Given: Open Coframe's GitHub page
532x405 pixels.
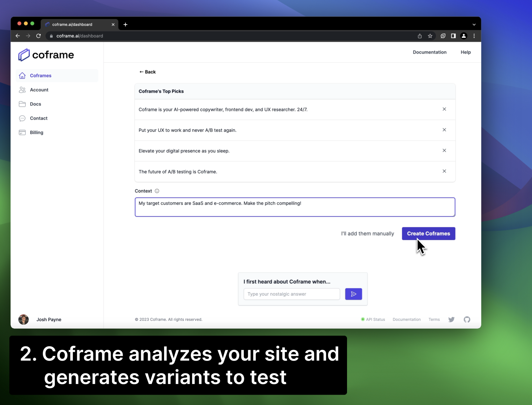Looking at the screenshot, I should [x=467, y=320].
